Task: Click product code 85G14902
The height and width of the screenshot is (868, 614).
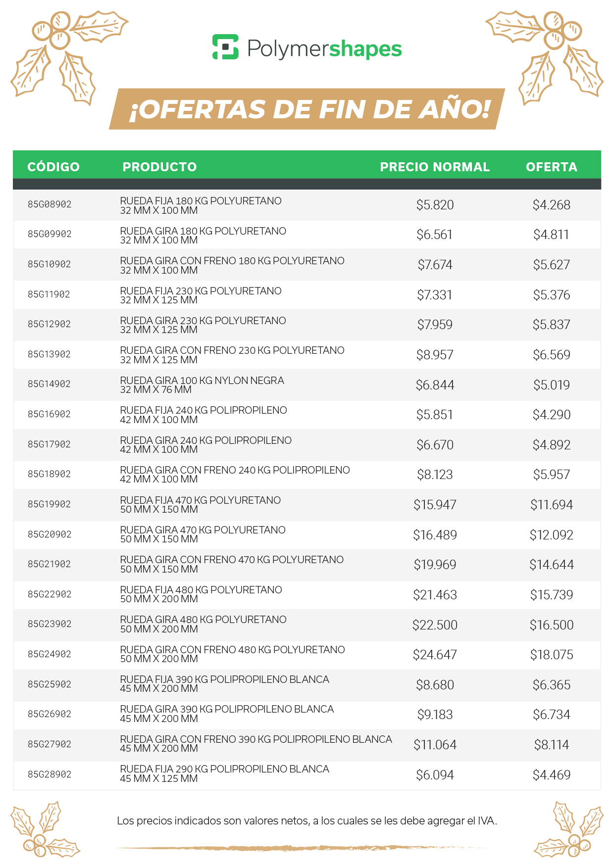Action: coord(50,384)
